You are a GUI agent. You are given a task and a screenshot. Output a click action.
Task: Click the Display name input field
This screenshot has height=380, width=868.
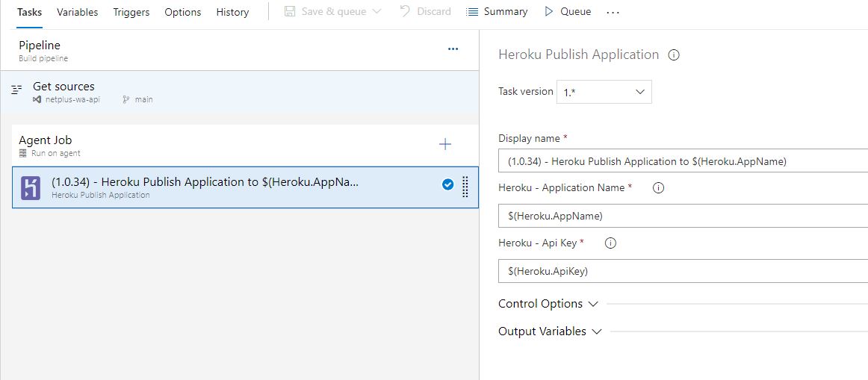[683, 161]
